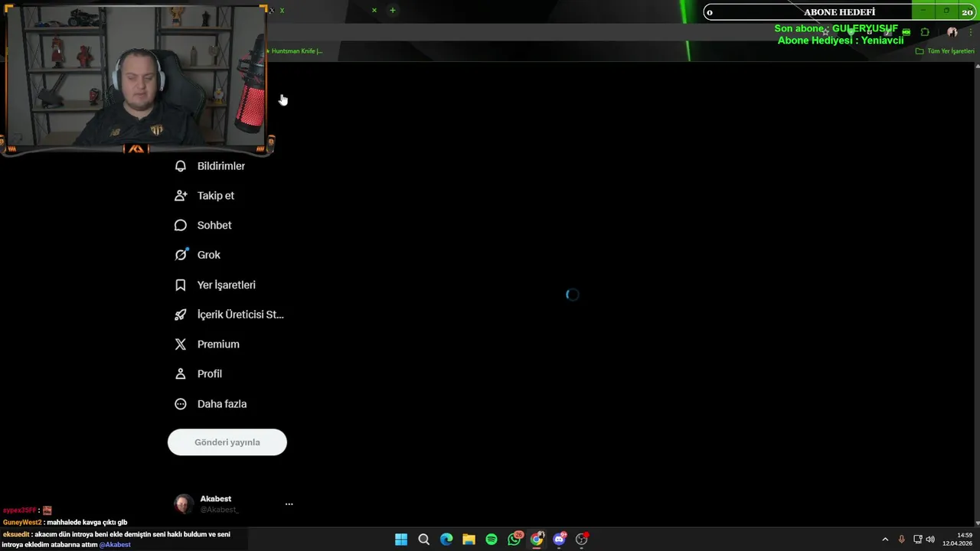
Task: Click the Chrome profile avatar
Action: point(952,32)
